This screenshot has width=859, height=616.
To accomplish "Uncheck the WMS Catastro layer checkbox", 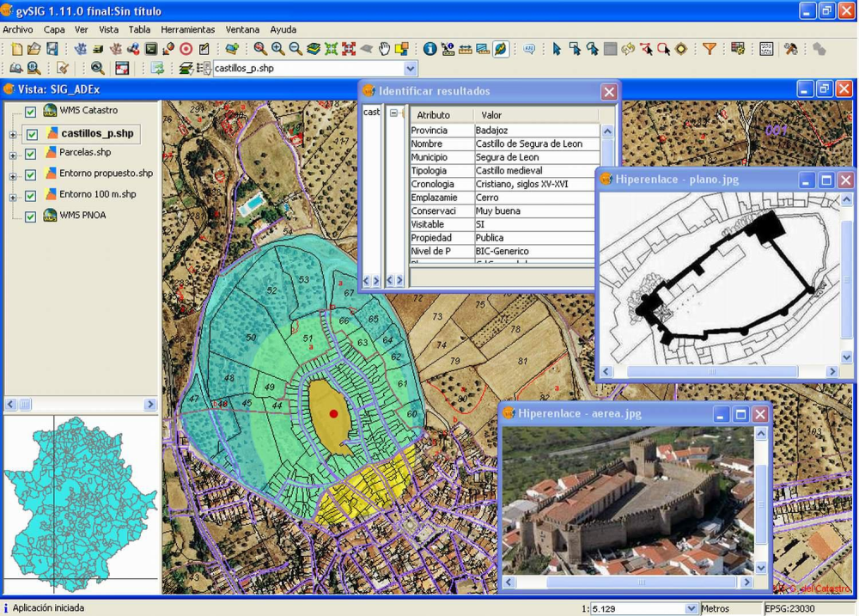I will pos(31,112).
